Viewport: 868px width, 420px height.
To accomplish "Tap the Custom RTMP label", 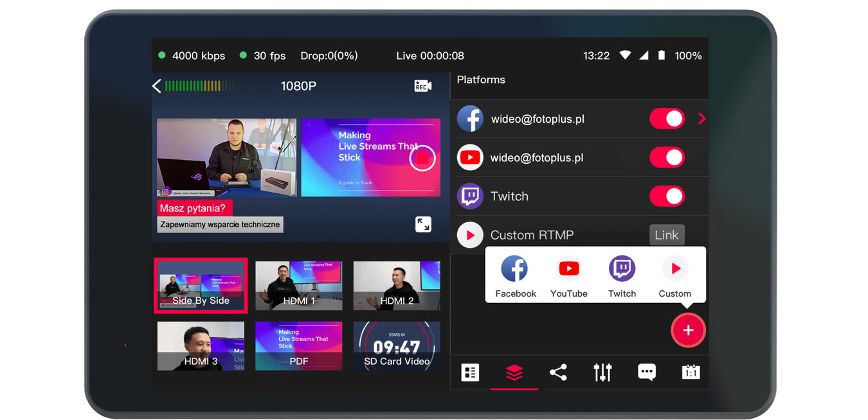I will [532, 235].
